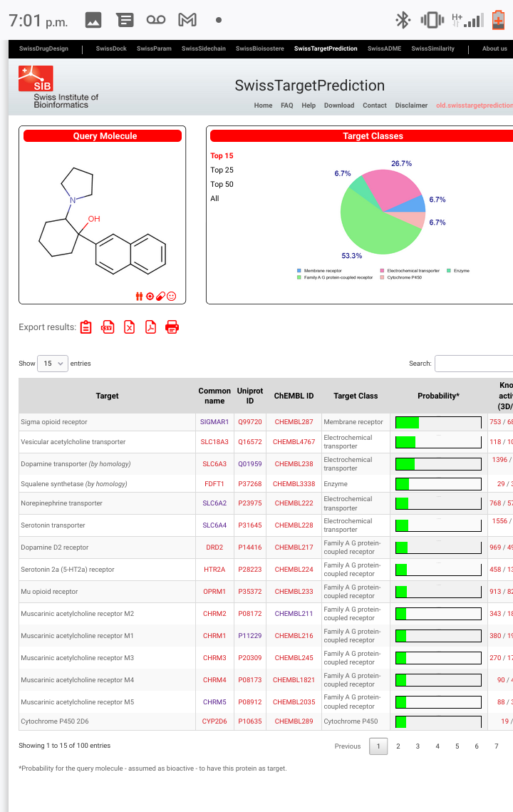Screen dimensions: 513x812
Task: Open SwissBioisostere from top navigation
Action: coord(260,48)
